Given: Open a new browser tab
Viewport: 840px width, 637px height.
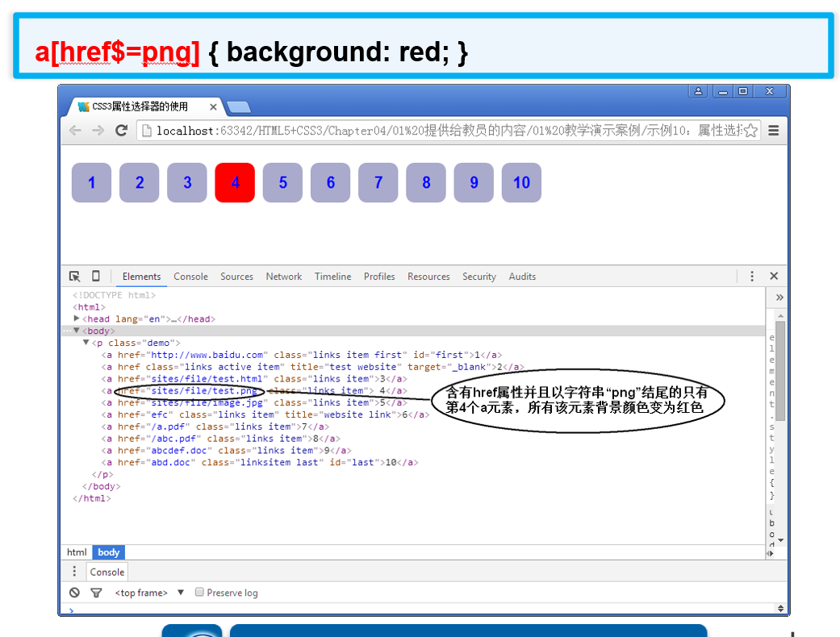Looking at the screenshot, I should click(239, 107).
